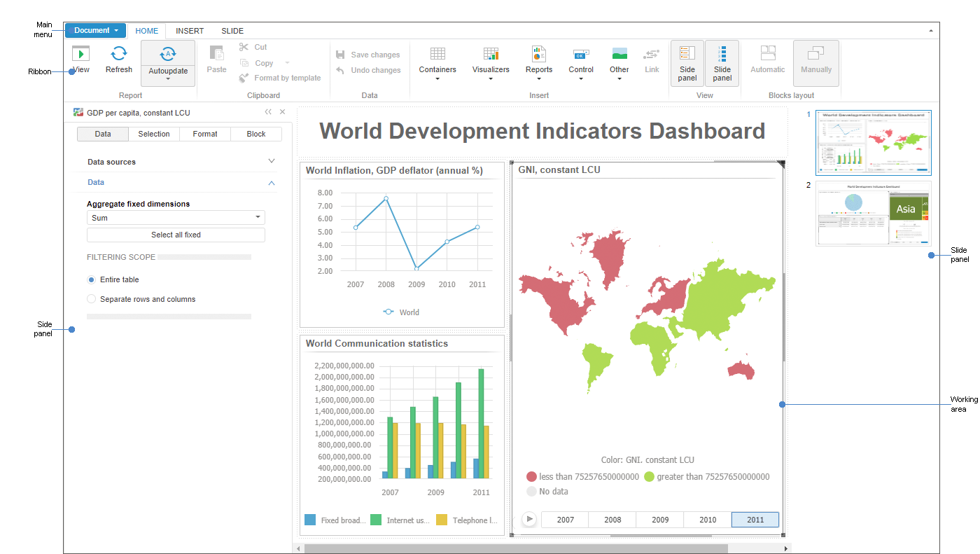Image resolution: width=980 pixels, height=554 pixels.
Task: Click the Save changes icon
Action: pyautogui.click(x=341, y=55)
